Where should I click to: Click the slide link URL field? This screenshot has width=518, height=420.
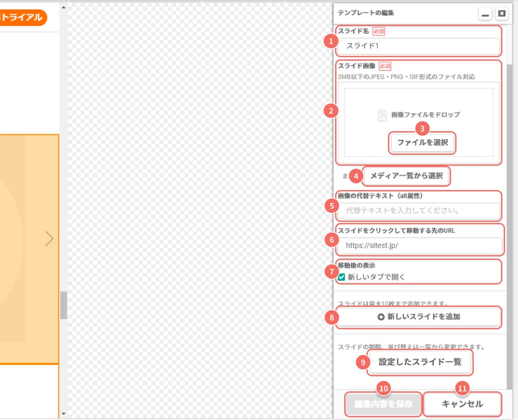click(x=420, y=246)
